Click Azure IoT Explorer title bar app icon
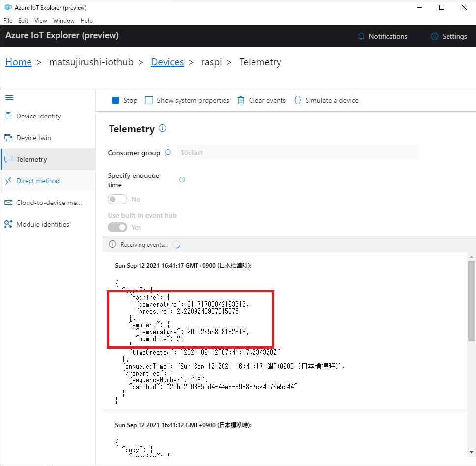Image resolution: width=476 pixels, height=466 pixels. tap(8, 7)
